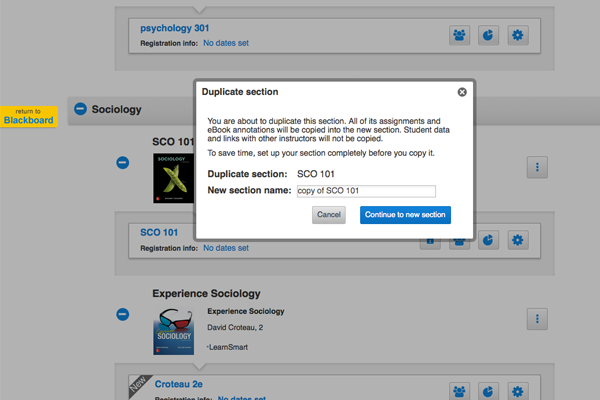The width and height of the screenshot is (600, 400).
Task: Open performance chart icon for Croteau 2e
Action: pyautogui.click(x=488, y=390)
